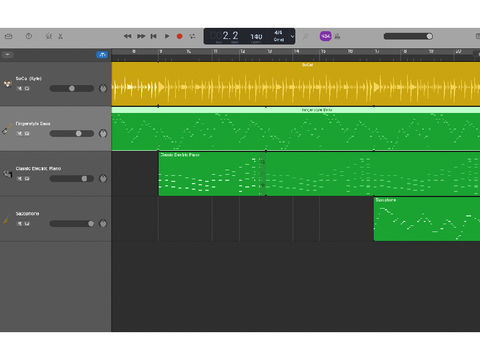Mute the SoCal (Kyle) track
Image resolution: width=480 pixels, height=360 pixels.
pyautogui.click(x=20, y=89)
